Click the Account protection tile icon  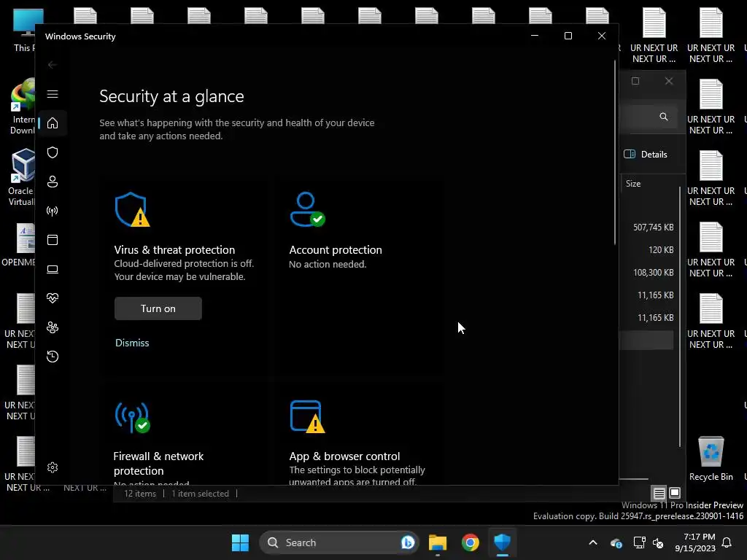[307, 209]
